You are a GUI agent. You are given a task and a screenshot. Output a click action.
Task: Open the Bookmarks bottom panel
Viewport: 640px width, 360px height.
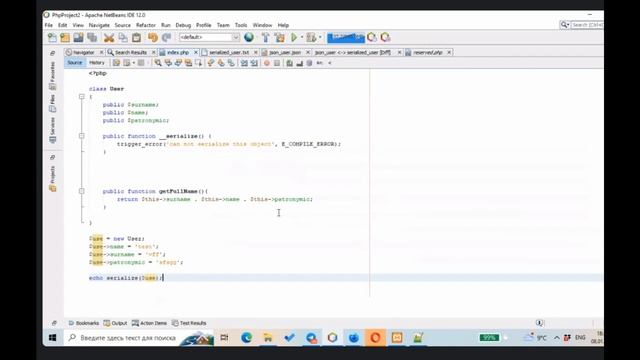point(84,323)
